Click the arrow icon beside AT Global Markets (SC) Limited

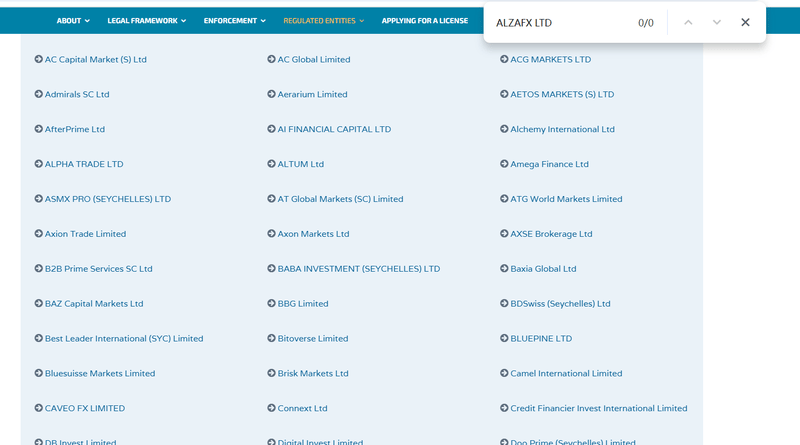[271, 199]
